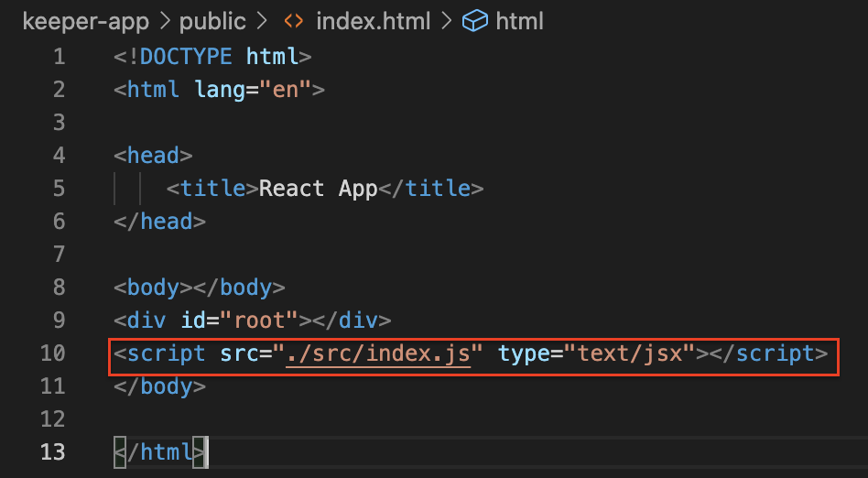Click line number 10 in gutter
The height and width of the screenshot is (478, 868).
coord(52,353)
